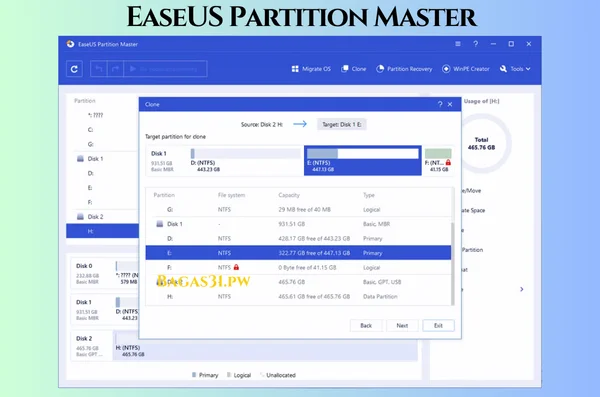Click the Target: Disk 1 E: label

342,124
